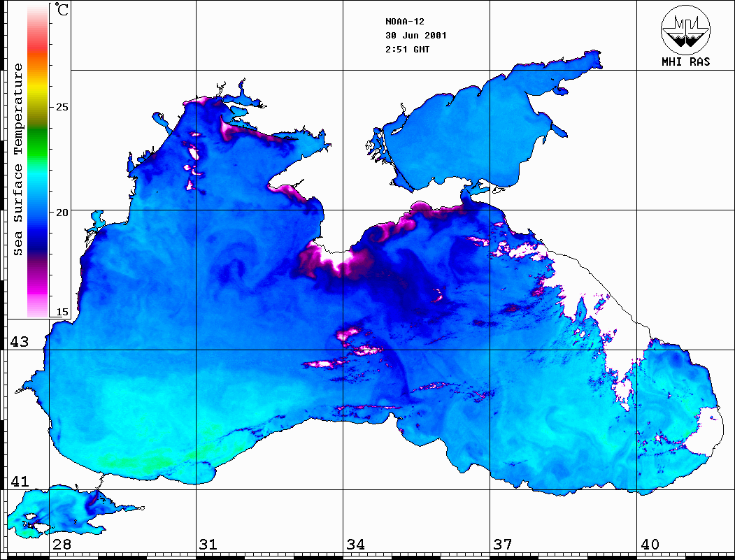735x560 pixels.
Task: Click the 'MHI RAS' text label
Action: [x=686, y=62]
